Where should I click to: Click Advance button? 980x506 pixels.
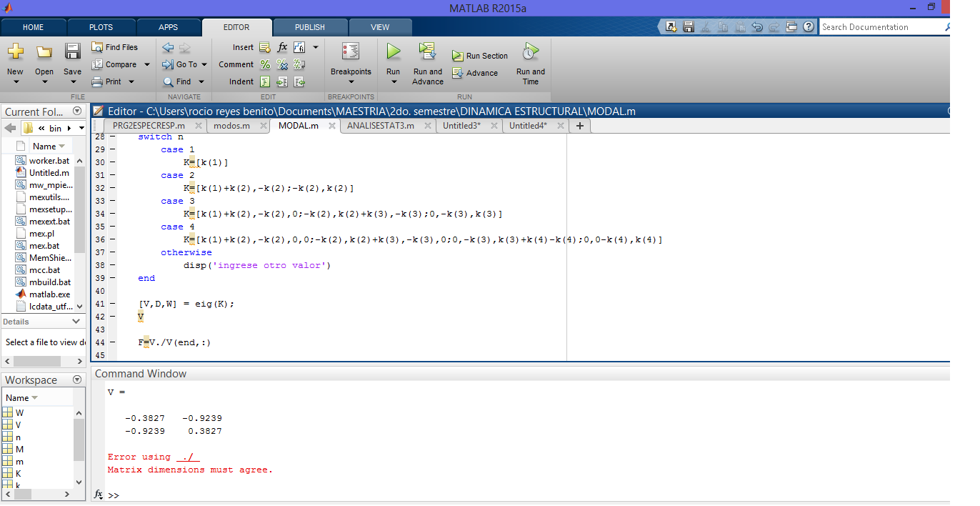(475, 73)
